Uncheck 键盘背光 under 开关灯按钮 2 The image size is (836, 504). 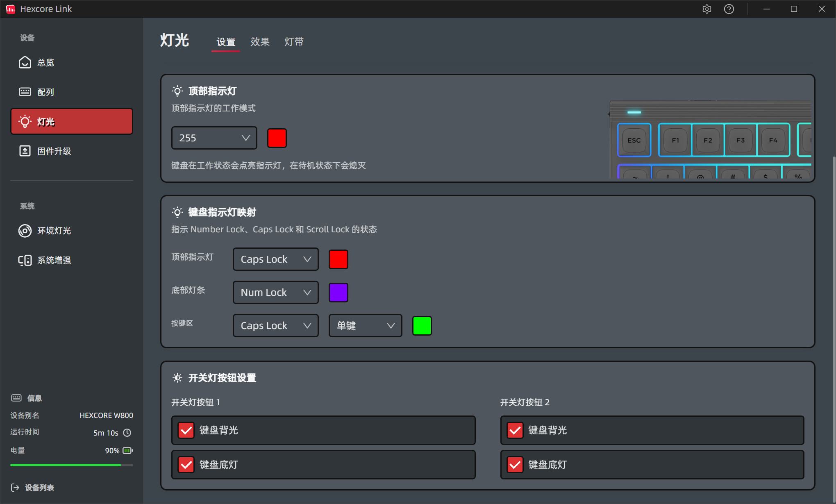click(515, 430)
